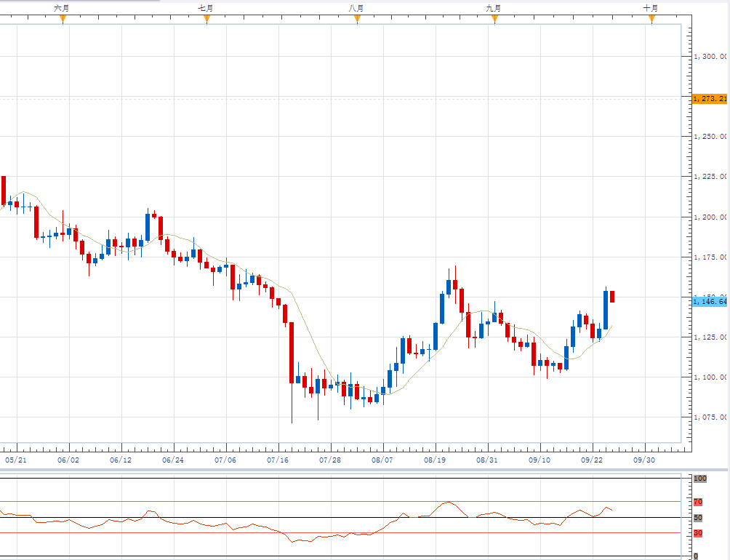
Task: Click the 09/30 date axis label
Action: 644,460
